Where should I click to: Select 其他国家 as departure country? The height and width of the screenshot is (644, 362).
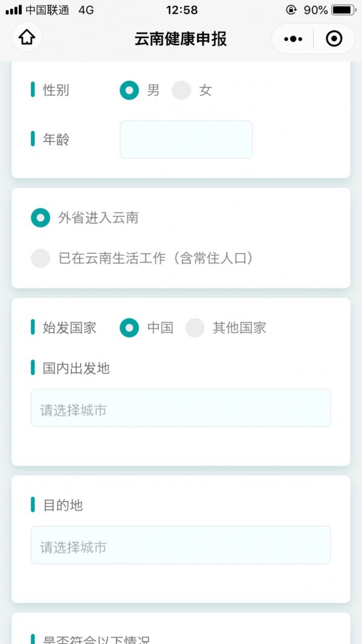tap(195, 328)
